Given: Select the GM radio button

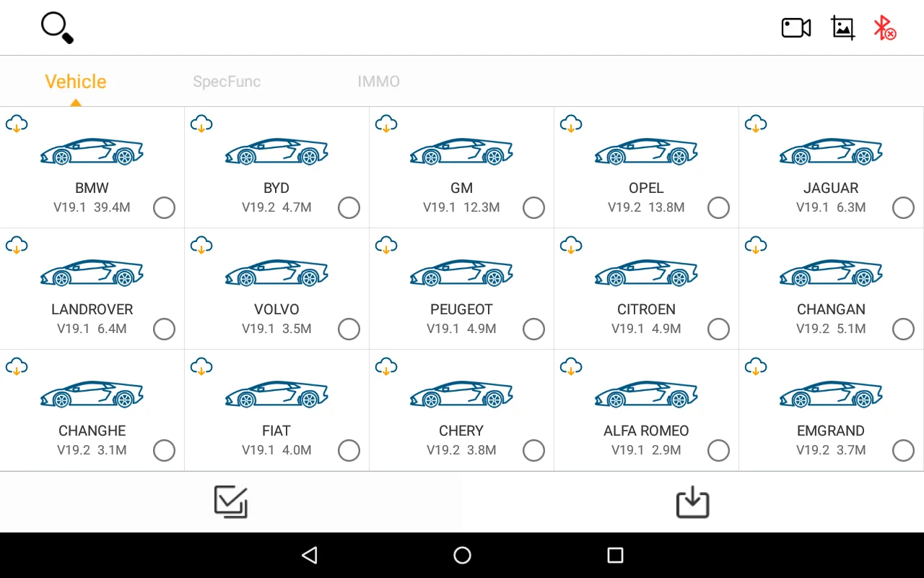Looking at the screenshot, I should point(533,207).
